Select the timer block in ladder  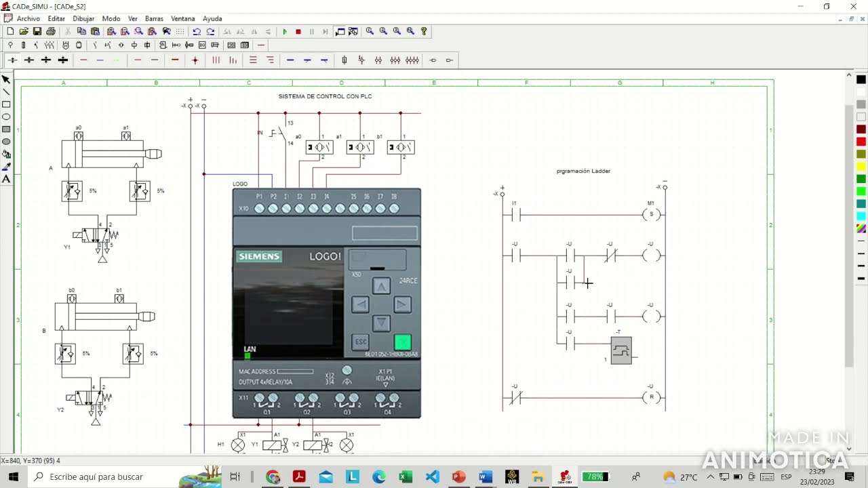[621, 350]
